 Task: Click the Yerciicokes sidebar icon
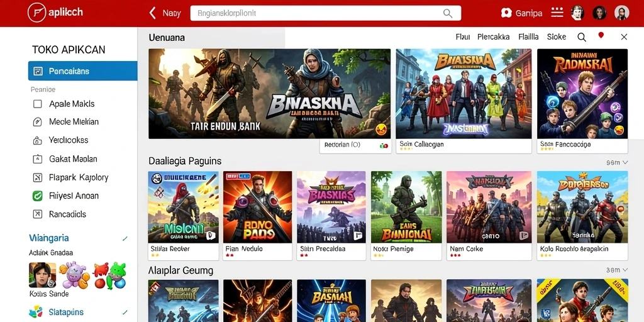click(37, 140)
